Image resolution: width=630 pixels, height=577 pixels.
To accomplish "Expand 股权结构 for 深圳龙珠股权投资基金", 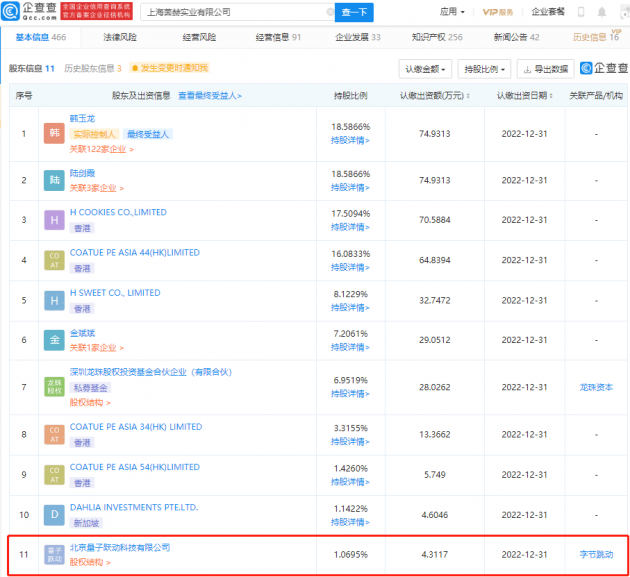I will 90,403.
